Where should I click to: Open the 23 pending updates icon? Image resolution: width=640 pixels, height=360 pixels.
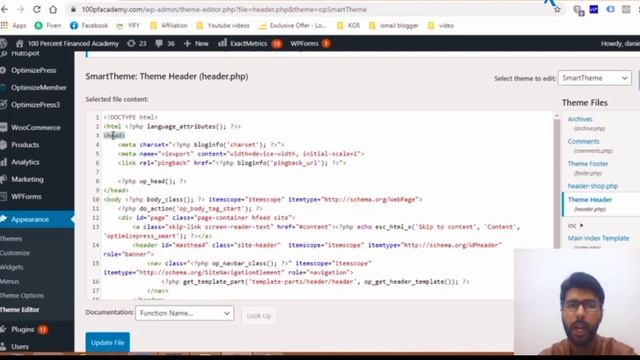coord(137,43)
